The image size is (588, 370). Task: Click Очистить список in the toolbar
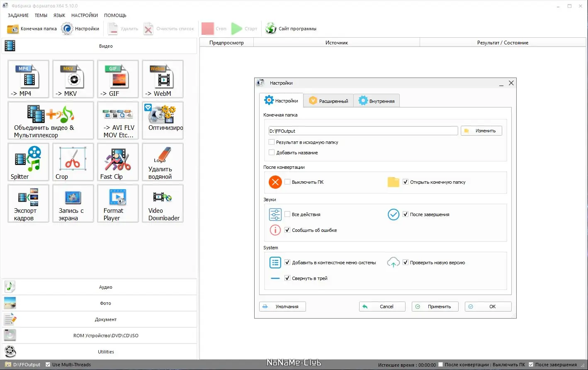pos(169,29)
